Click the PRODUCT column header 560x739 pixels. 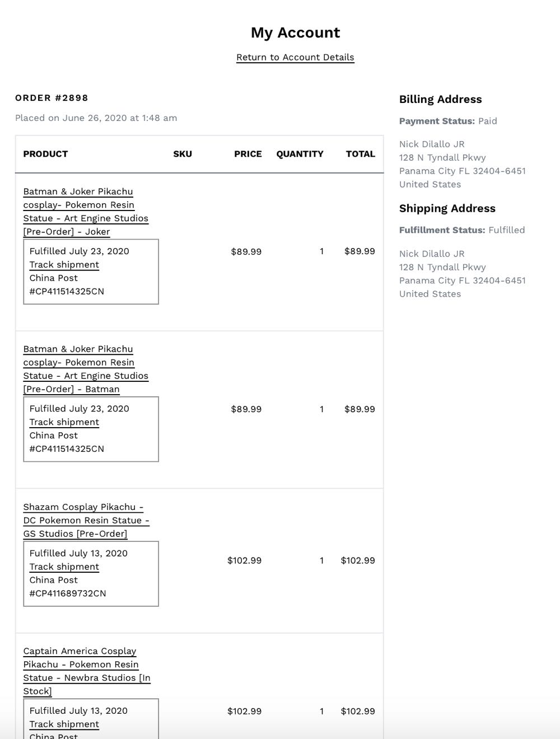click(45, 154)
